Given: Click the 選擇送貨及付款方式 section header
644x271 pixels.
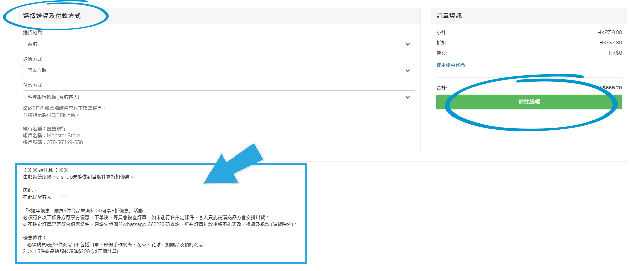Looking at the screenshot, I should pos(52,16).
